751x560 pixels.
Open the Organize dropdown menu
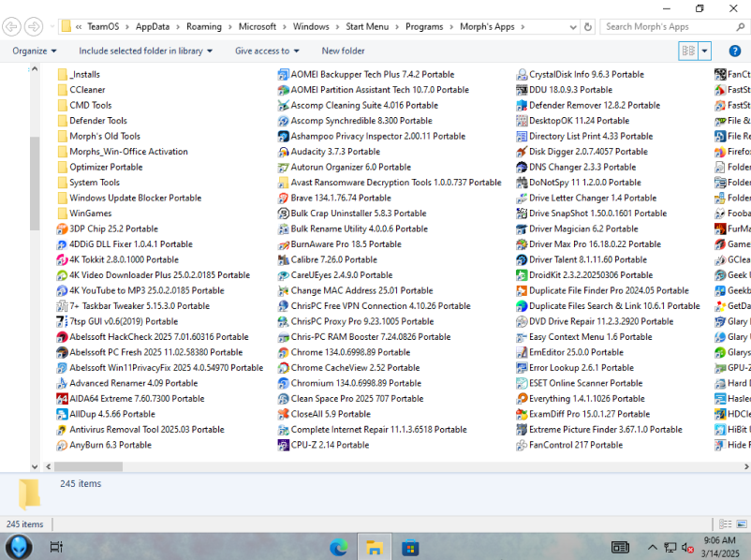(x=35, y=51)
